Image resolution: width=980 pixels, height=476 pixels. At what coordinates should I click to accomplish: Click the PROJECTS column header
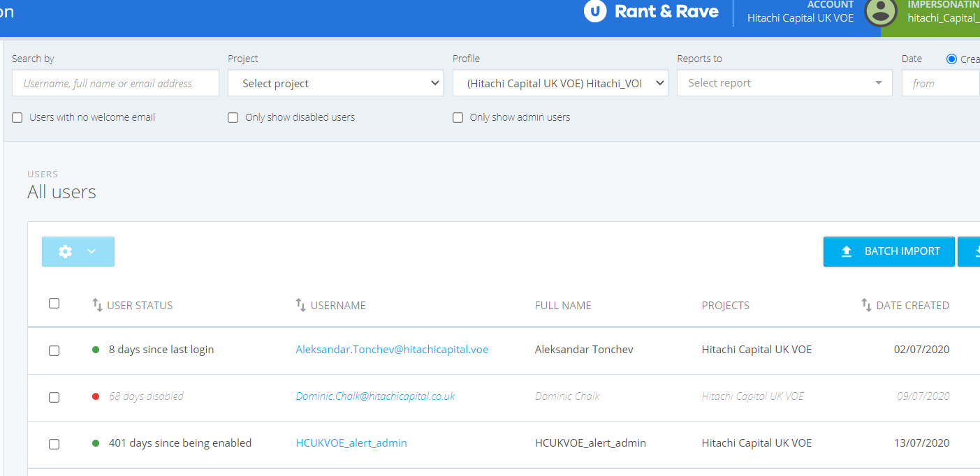click(x=726, y=306)
